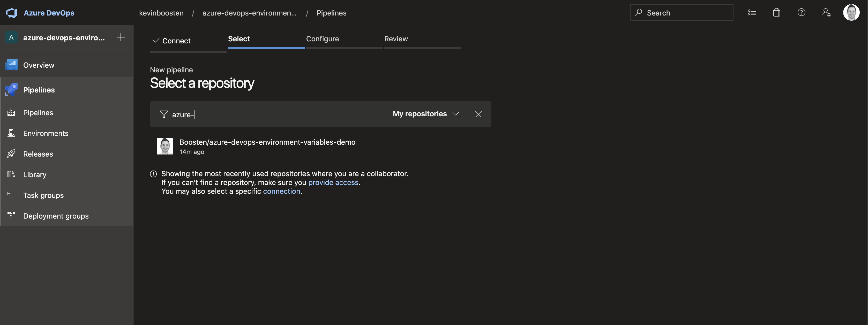
Task: Click the Releases rocket icon
Action: coord(11,154)
